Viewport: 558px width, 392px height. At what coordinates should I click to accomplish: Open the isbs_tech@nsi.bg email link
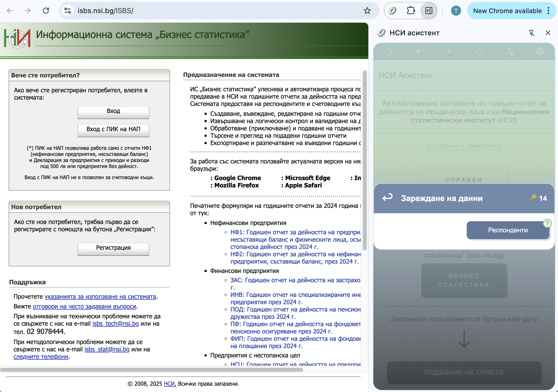(116, 324)
